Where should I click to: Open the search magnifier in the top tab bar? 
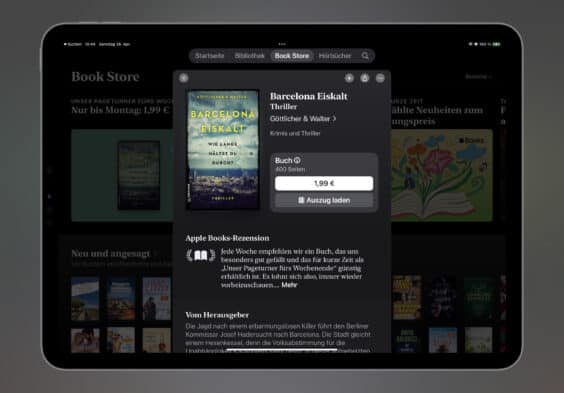365,56
